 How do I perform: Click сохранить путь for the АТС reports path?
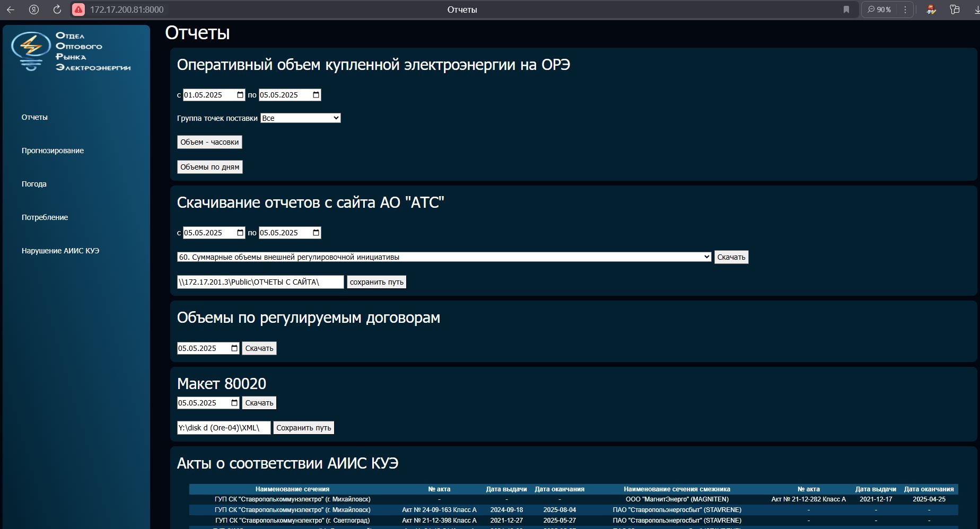[x=377, y=282]
